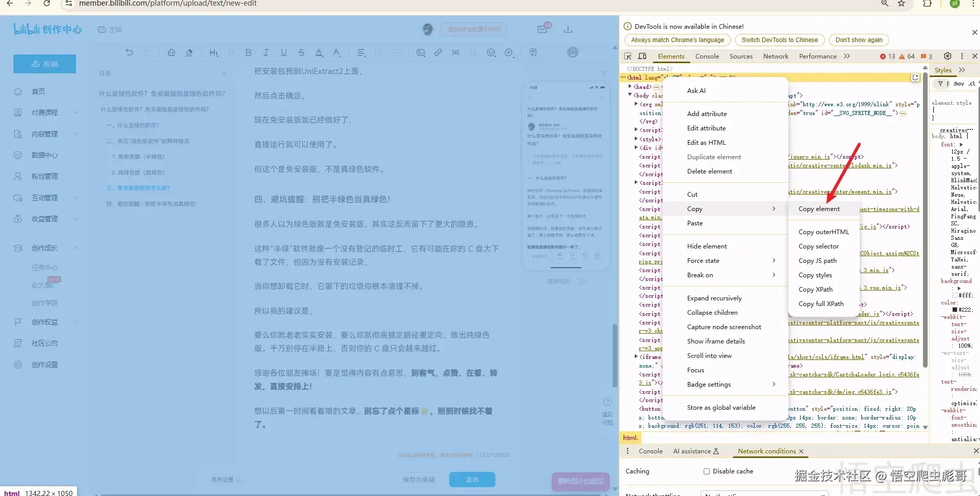Click the Styles filter input field

pyautogui.click(x=941, y=84)
